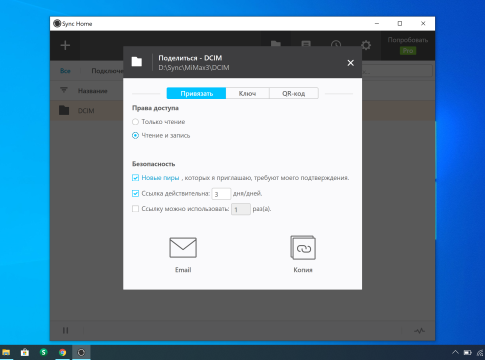Click the green S app taskbar icon
Viewport: 485px width, 360px height.
coord(43,352)
